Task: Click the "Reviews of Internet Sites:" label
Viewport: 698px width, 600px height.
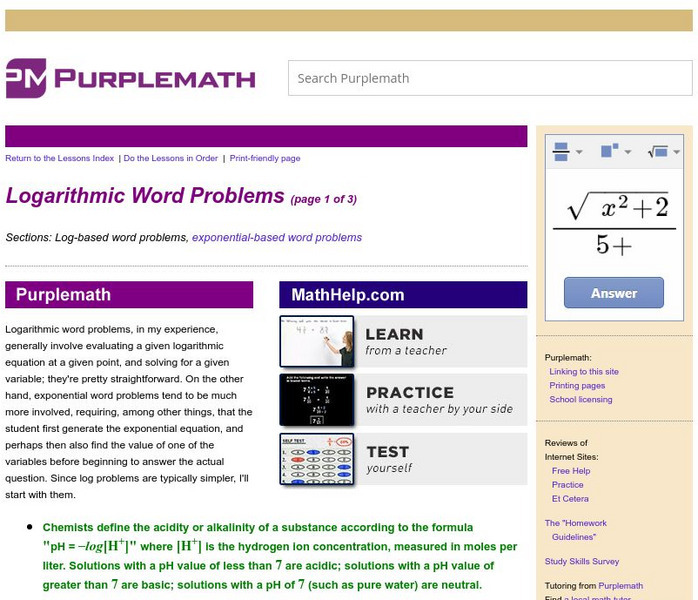Action: (x=571, y=450)
